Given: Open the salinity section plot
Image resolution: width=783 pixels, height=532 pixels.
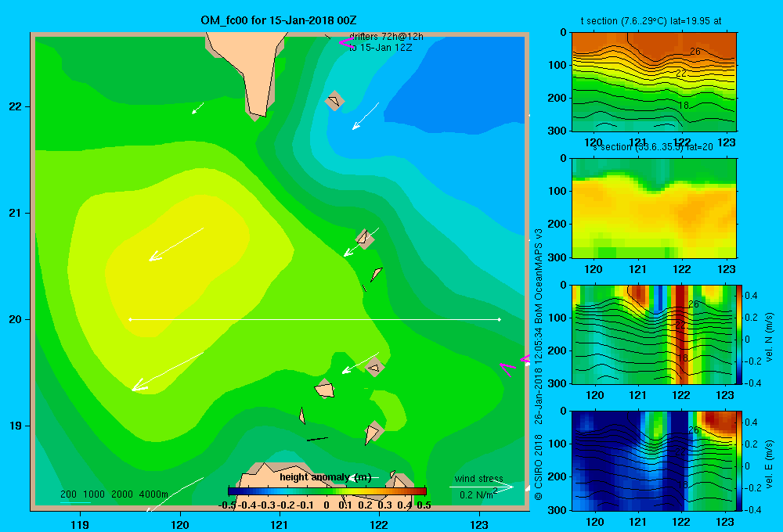Looking at the screenshot, I should (x=654, y=208).
